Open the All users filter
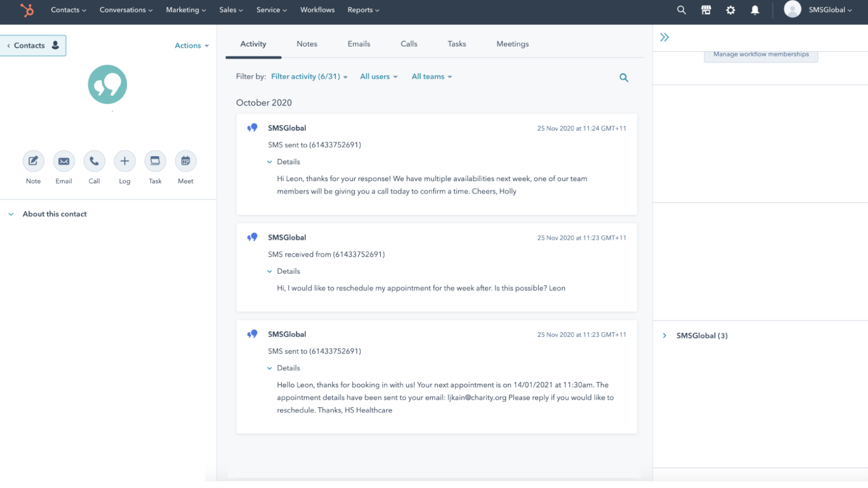868x488 pixels. [x=378, y=76]
